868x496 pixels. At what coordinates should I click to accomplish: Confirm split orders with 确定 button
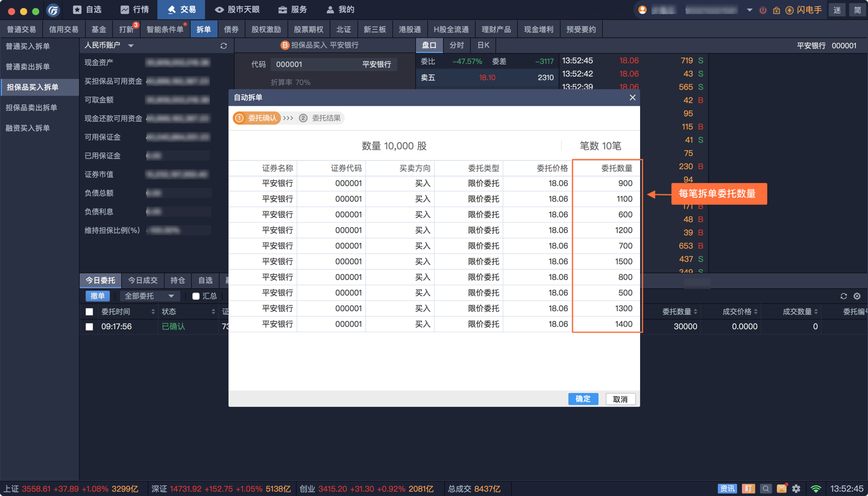pyautogui.click(x=583, y=399)
